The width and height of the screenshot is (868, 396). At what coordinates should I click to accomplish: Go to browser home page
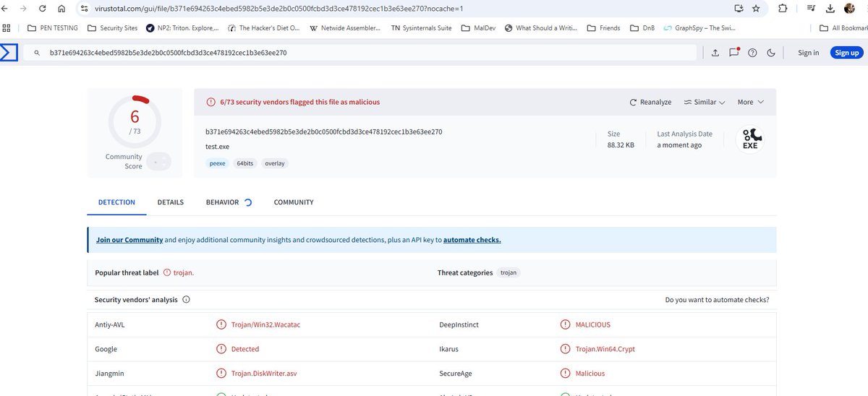point(61,9)
